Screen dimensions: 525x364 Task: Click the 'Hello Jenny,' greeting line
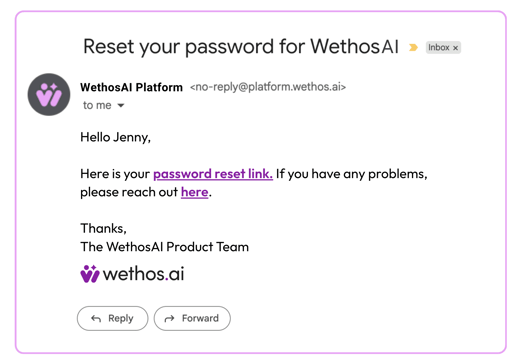(x=116, y=137)
